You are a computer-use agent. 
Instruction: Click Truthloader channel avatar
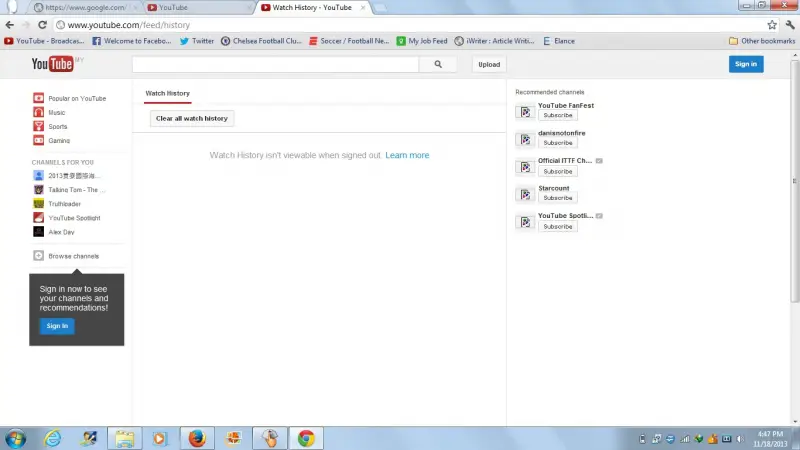point(38,204)
